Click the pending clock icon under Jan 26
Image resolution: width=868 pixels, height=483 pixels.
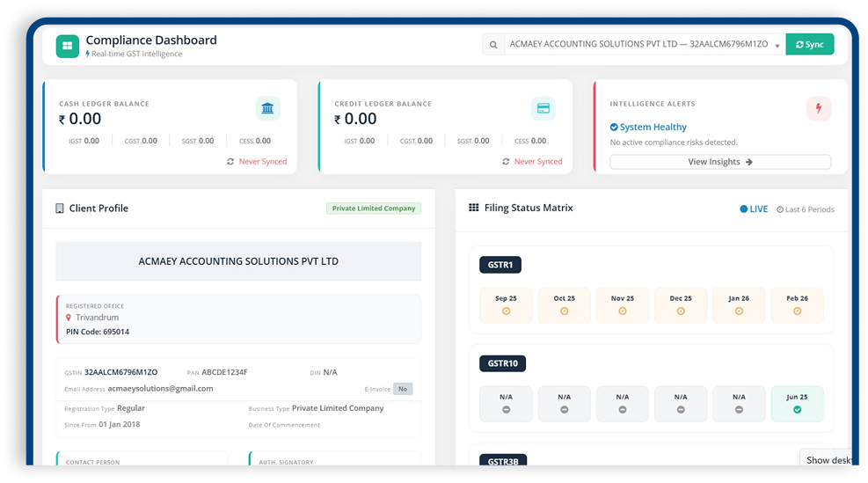(739, 311)
